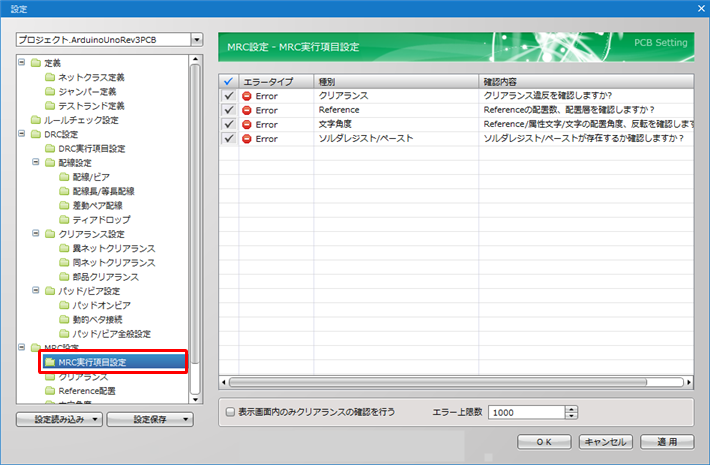Image resolution: width=710 pixels, height=465 pixels.
Task: Click the パッドオンビア folder icon
Action: coord(64,305)
